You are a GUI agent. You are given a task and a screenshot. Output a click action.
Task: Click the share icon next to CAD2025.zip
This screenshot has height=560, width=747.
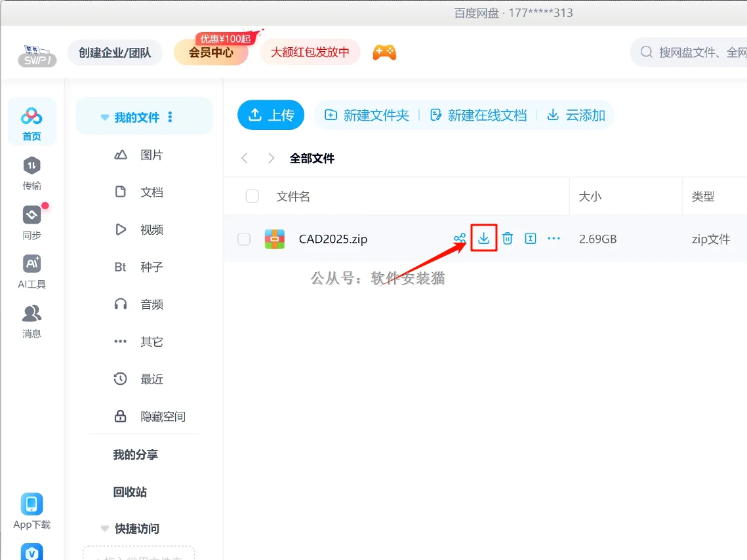(460, 238)
